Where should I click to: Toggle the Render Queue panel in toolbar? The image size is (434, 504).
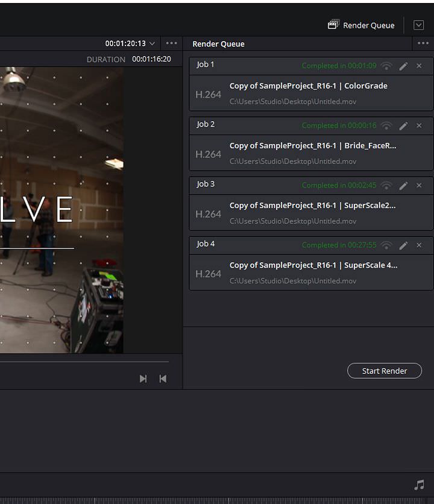pyautogui.click(x=361, y=25)
